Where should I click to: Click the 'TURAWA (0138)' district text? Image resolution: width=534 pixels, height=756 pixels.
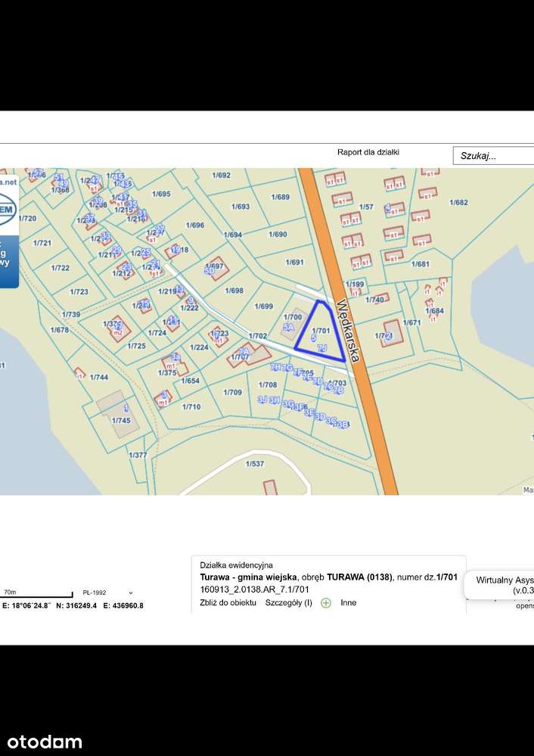pyautogui.click(x=359, y=577)
